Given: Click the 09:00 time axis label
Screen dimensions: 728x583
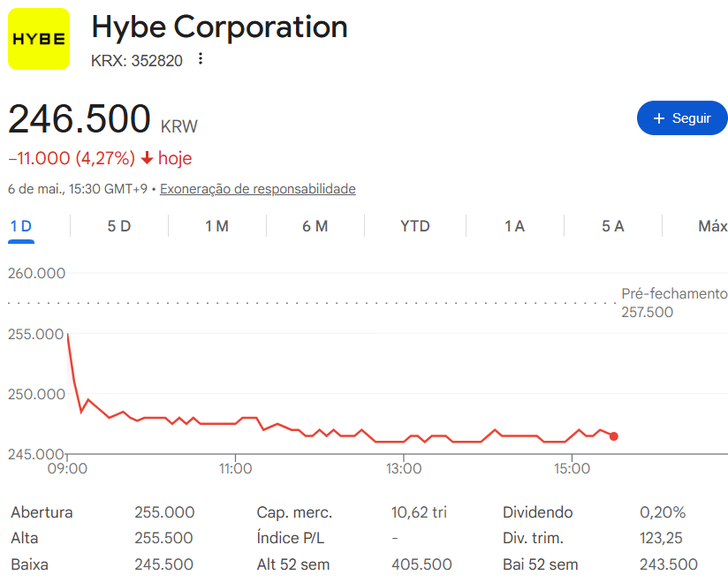Looking at the screenshot, I should tap(67, 468).
